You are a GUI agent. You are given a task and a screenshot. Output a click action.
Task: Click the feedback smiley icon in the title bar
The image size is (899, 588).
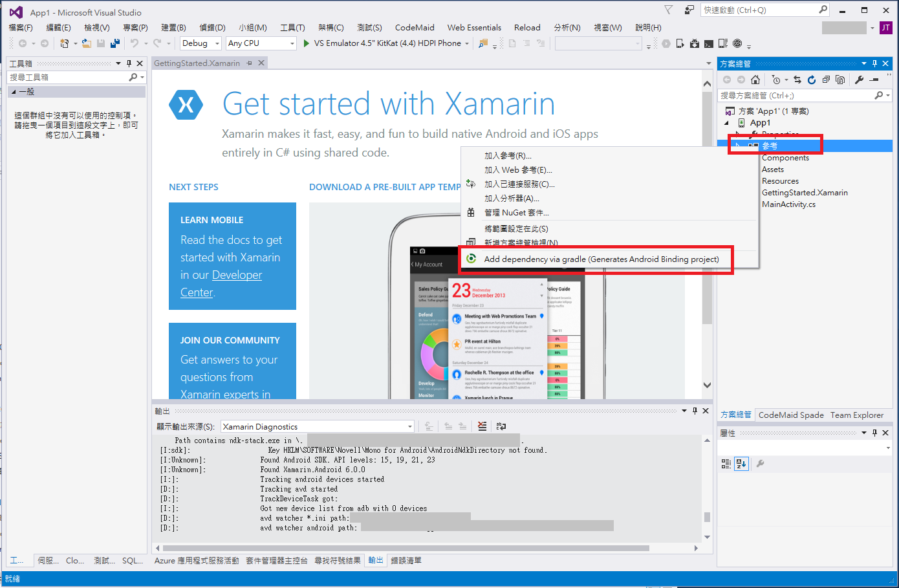(689, 10)
